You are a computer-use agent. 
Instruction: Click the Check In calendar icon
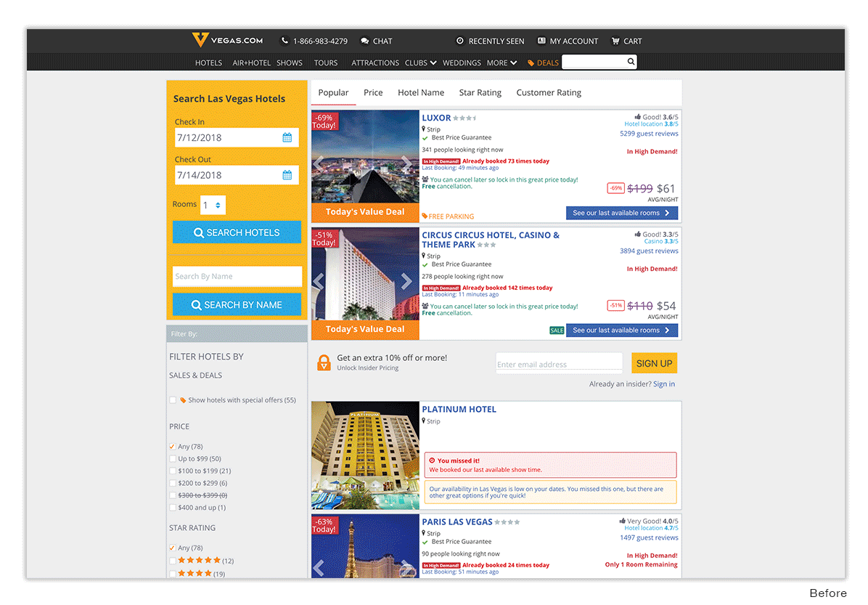click(287, 137)
